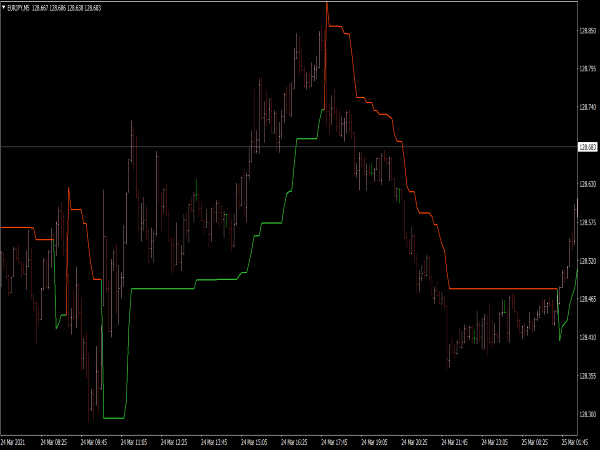Select the current price label 128.683
This screenshot has width=600, height=450.
point(588,147)
